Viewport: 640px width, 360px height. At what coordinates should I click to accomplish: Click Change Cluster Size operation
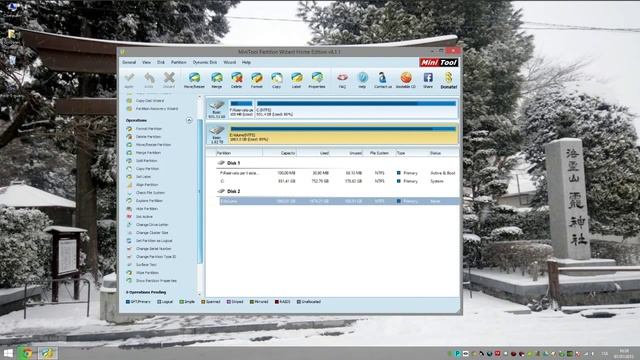(x=152, y=233)
